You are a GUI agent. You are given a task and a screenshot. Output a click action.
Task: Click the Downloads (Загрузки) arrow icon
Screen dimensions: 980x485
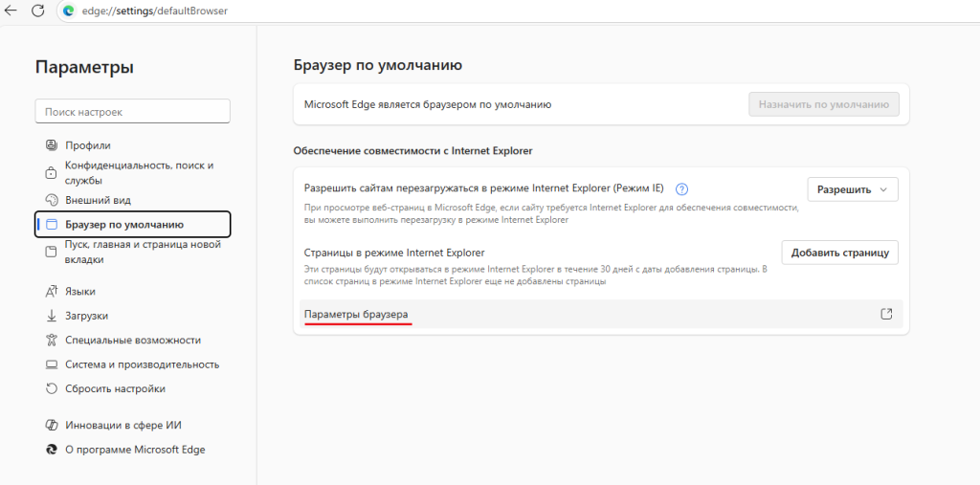pos(52,316)
